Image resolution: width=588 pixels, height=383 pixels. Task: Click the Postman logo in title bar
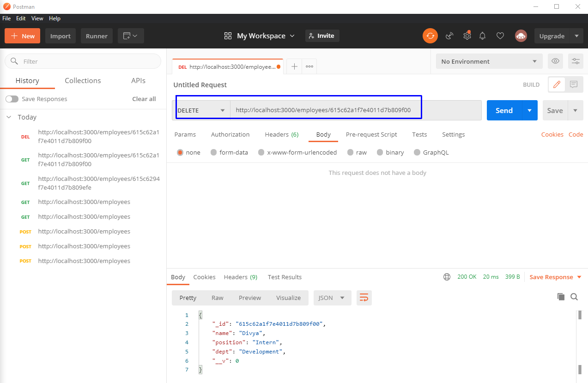pyautogui.click(x=7, y=6)
